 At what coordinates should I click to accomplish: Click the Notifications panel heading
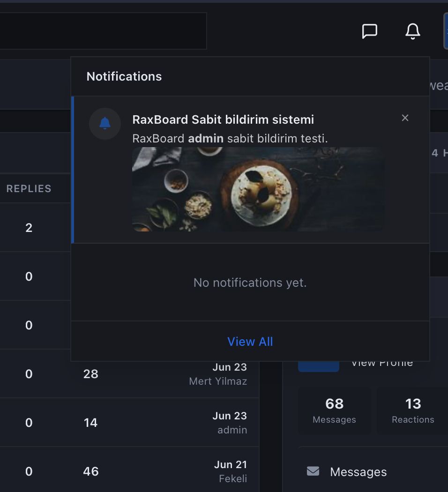coord(124,76)
